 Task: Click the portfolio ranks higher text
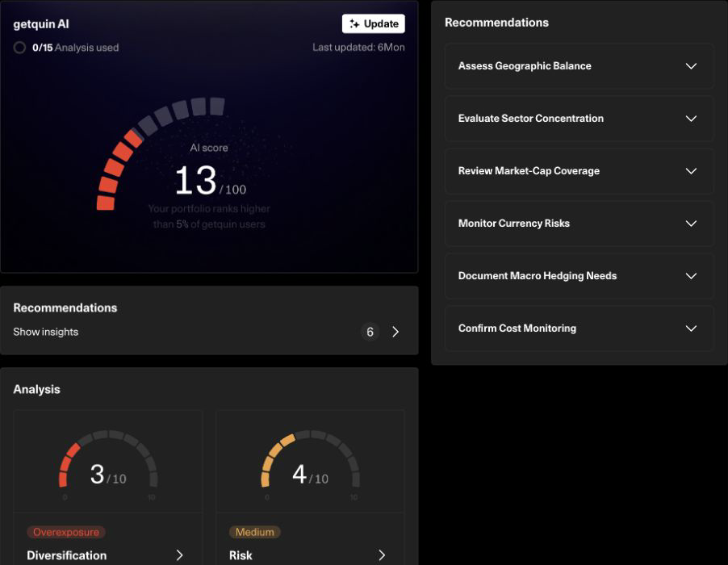[209, 216]
